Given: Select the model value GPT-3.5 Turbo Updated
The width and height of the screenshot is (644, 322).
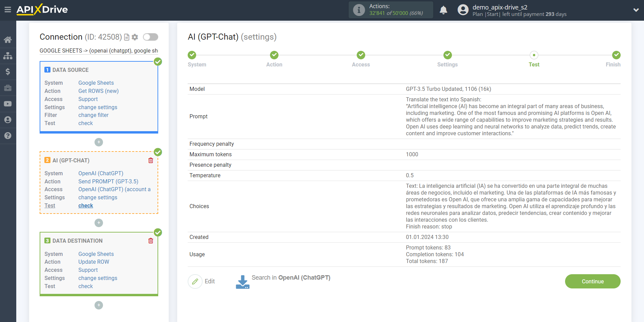Looking at the screenshot, I should [448, 89].
